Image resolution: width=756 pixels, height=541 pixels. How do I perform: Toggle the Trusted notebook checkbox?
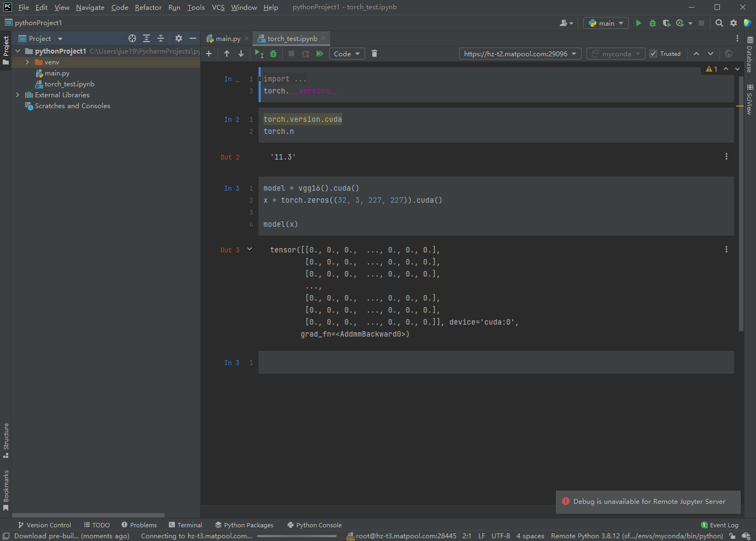click(653, 54)
